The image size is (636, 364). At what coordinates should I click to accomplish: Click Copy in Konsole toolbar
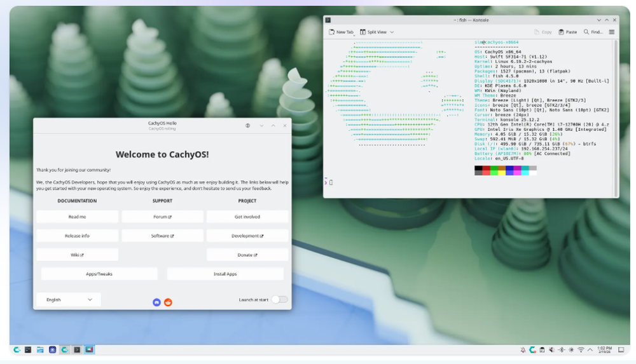543,32
